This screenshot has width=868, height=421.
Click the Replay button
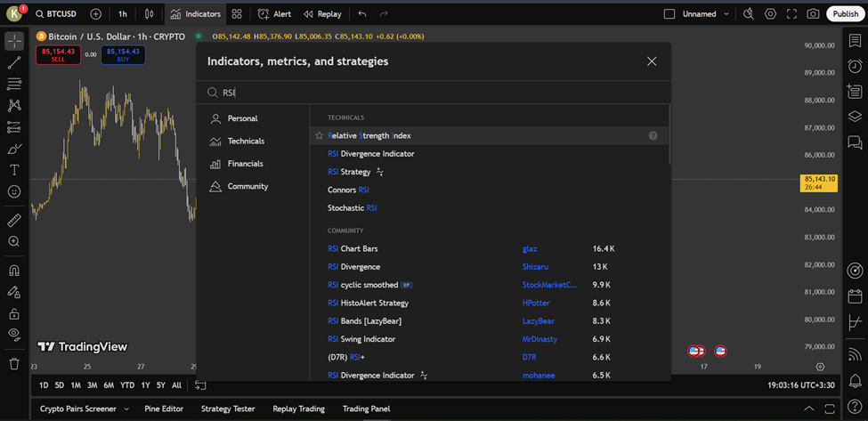click(322, 14)
